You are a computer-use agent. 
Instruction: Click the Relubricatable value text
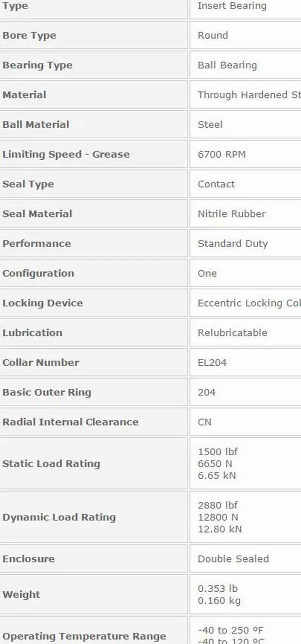pyautogui.click(x=232, y=332)
